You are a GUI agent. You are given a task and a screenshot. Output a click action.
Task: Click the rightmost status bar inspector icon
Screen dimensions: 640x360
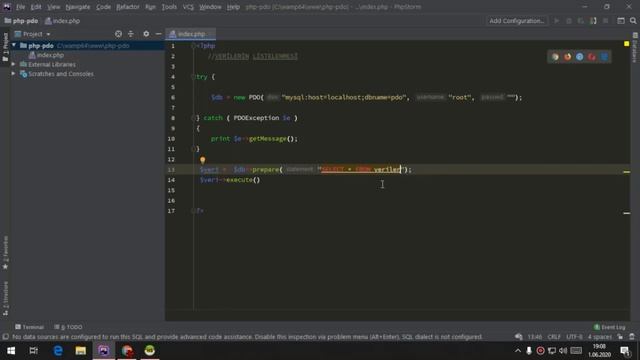(x=632, y=337)
